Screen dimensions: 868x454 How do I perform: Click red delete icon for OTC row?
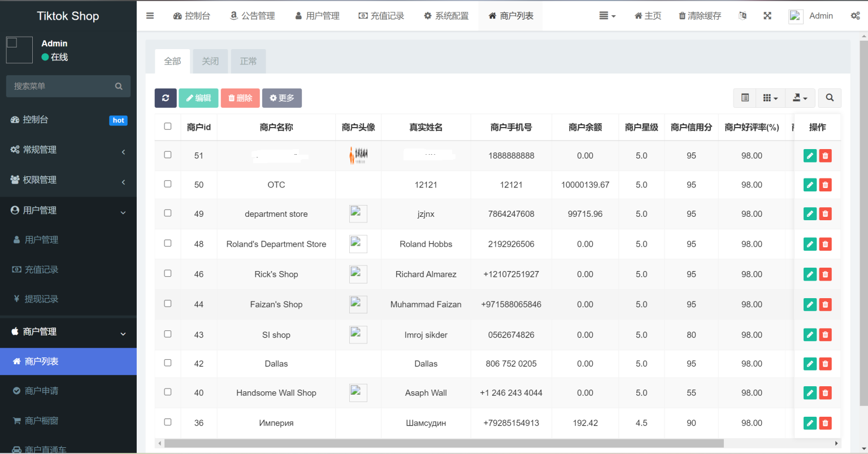[x=825, y=185]
